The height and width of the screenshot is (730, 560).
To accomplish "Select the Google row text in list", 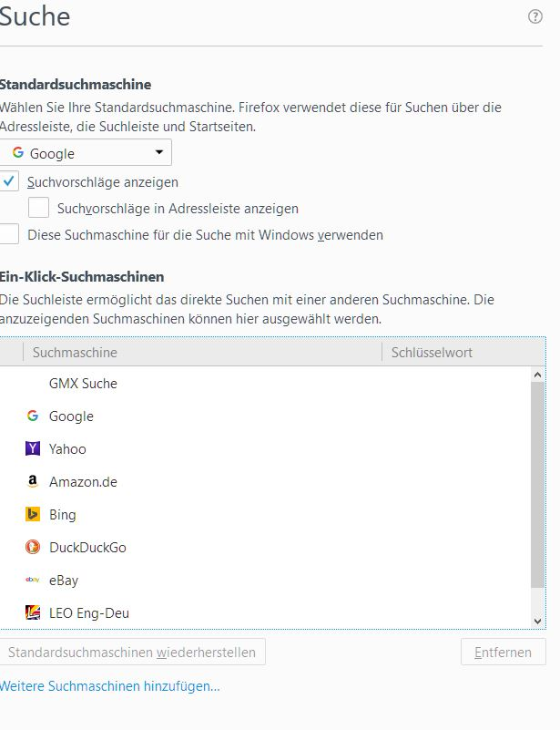I will point(71,416).
